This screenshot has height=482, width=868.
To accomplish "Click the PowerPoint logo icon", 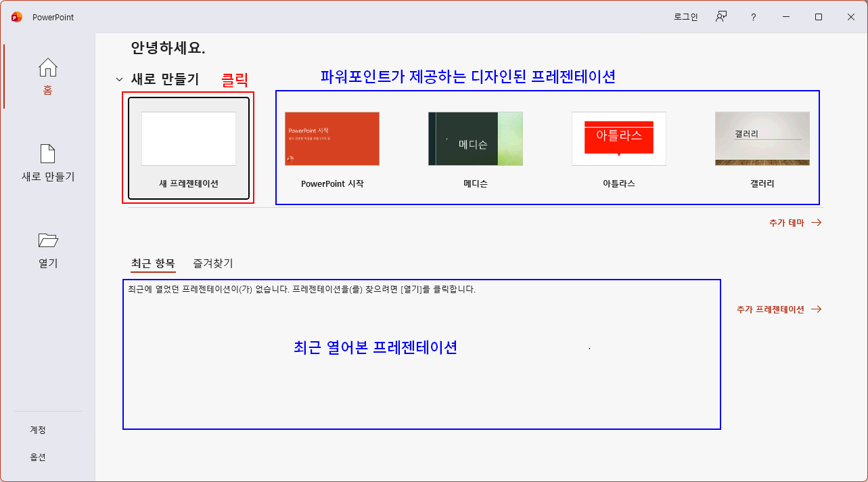I will 16,17.
